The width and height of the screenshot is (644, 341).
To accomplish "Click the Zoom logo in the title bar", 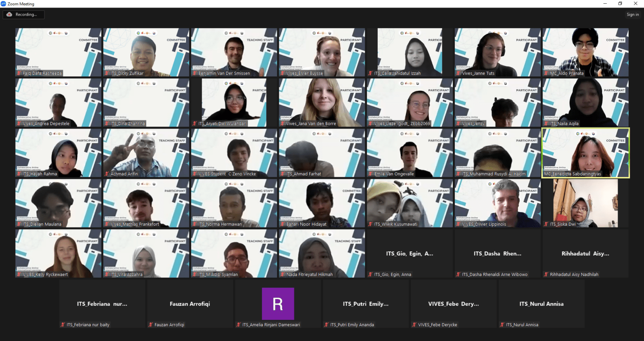I will 3,4.
